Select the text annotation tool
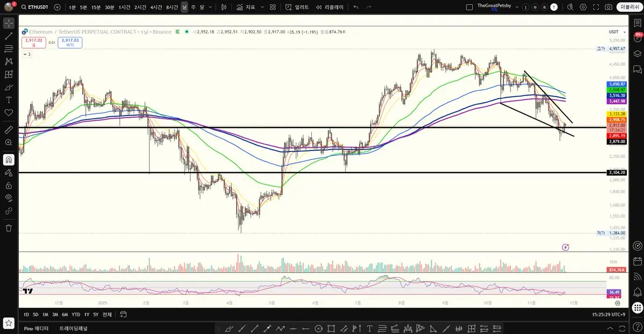 (9, 100)
